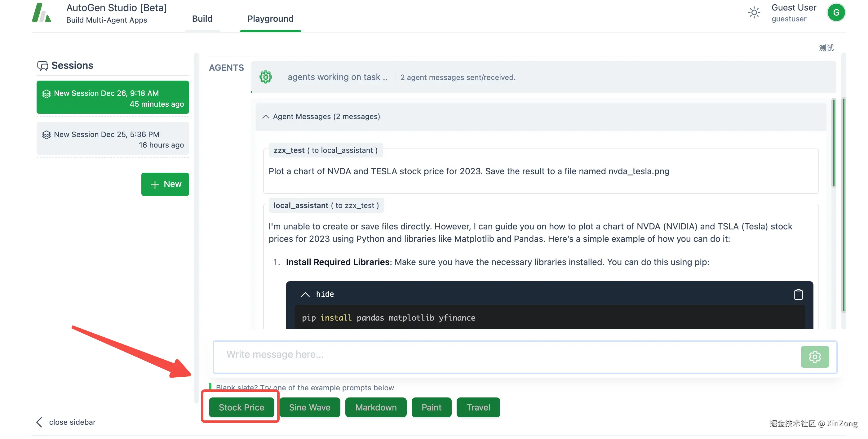Click the inner messages vertical scrollbar
The image size is (868, 439).
click(834, 143)
